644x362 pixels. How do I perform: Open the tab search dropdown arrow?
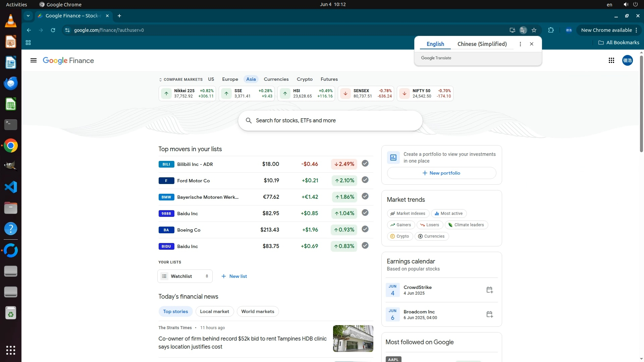pos(28,16)
